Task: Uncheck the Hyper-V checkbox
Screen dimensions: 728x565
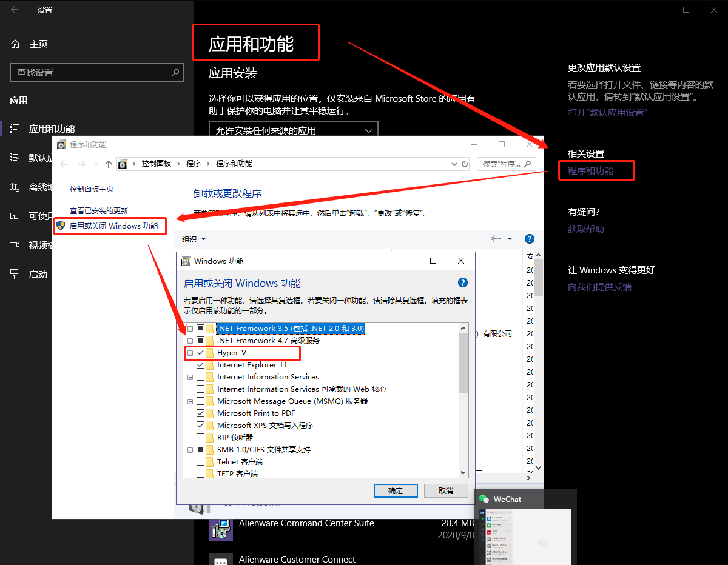Action: [200, 352]
